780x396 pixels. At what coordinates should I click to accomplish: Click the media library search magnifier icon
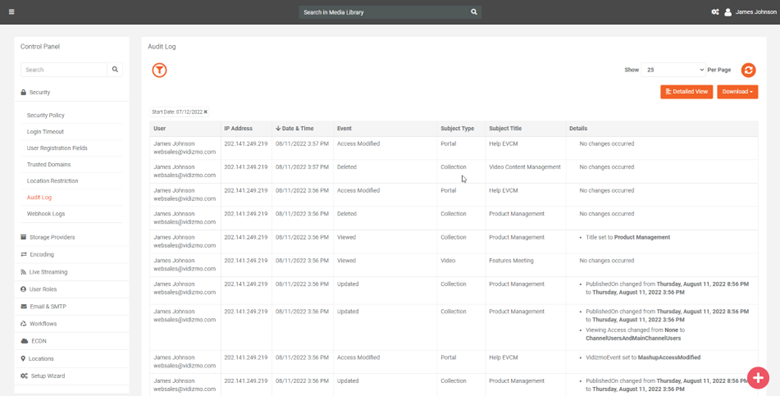tap(474, 12)
